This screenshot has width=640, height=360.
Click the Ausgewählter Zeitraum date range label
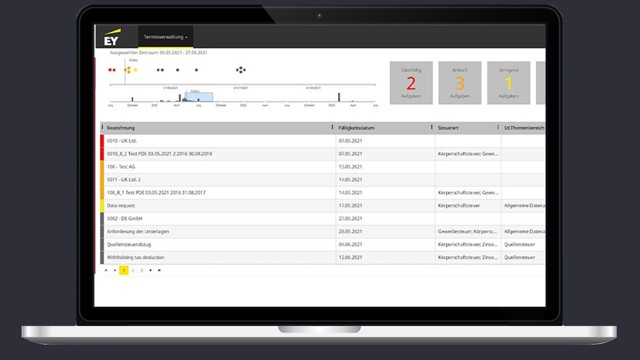coord(158,53)
